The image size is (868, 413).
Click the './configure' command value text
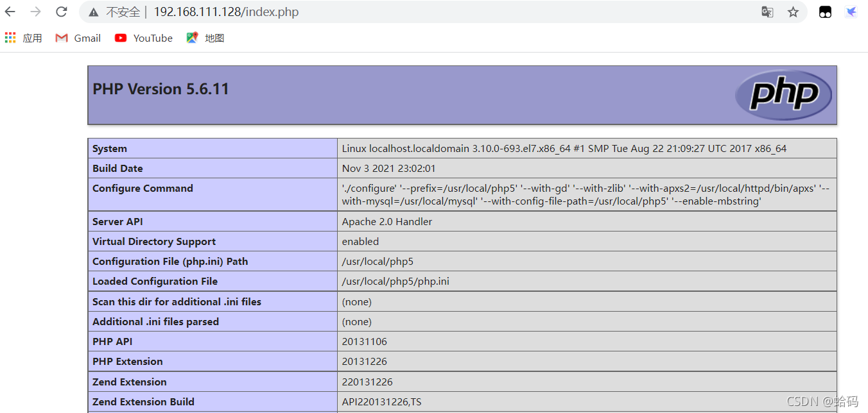pos(586,195)
